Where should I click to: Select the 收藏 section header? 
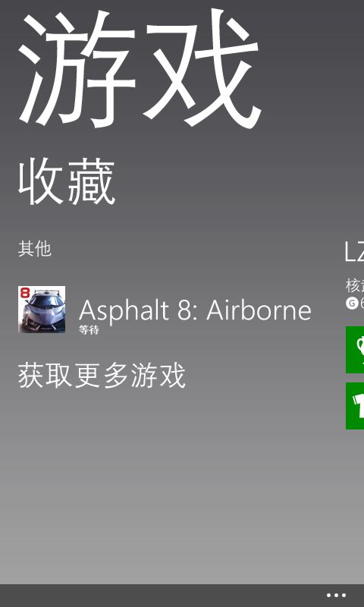(67, 181)
